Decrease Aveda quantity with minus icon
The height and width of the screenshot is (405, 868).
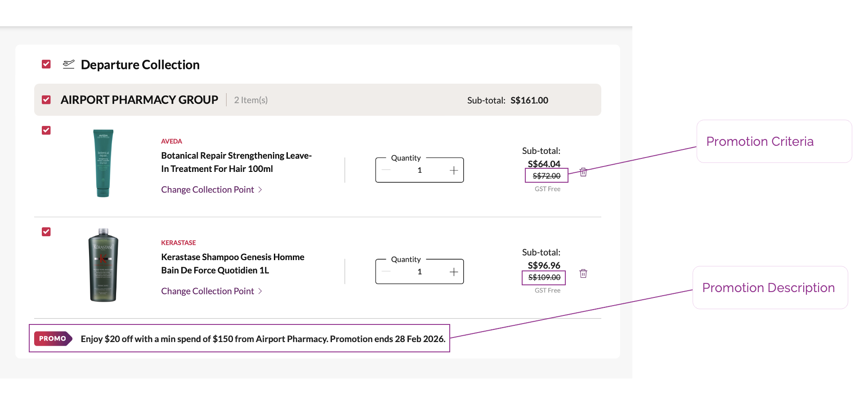coord(386,170)
